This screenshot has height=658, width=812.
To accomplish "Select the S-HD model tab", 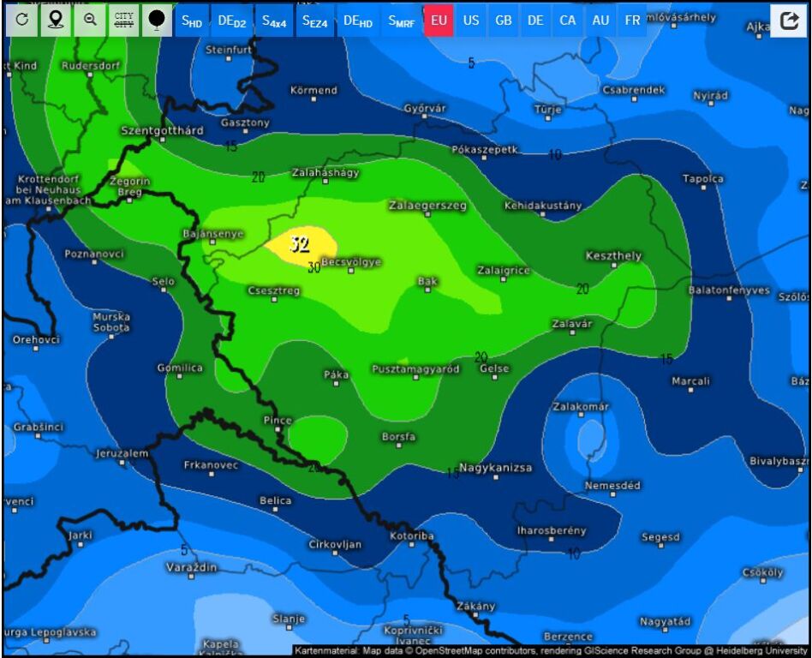I will click(192, 21).
